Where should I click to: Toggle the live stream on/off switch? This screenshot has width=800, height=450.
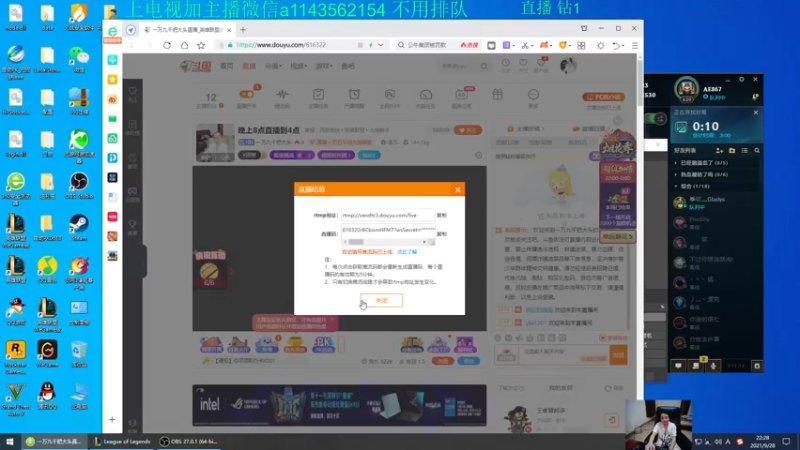pos(247,94)
